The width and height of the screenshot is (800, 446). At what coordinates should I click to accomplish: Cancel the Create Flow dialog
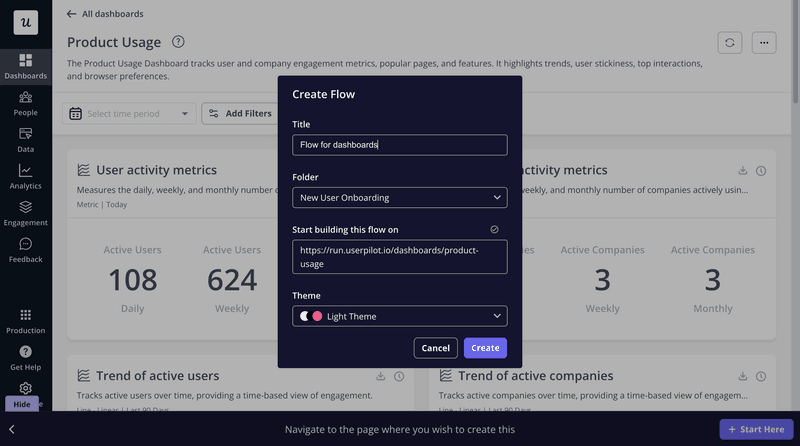[435, 348]
